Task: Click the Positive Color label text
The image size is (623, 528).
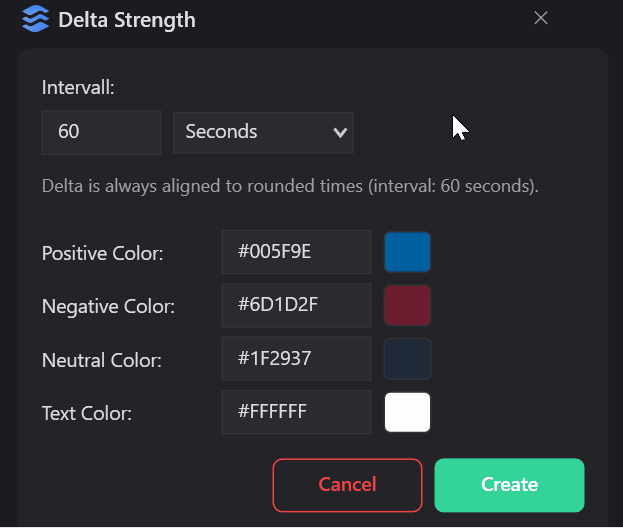Action: [102, 254]
